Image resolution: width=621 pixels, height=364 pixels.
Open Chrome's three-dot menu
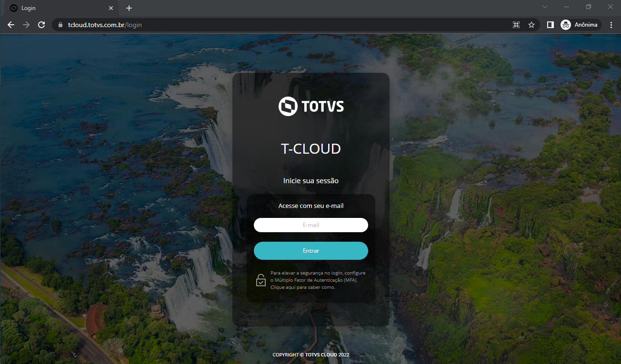(611, 25)
